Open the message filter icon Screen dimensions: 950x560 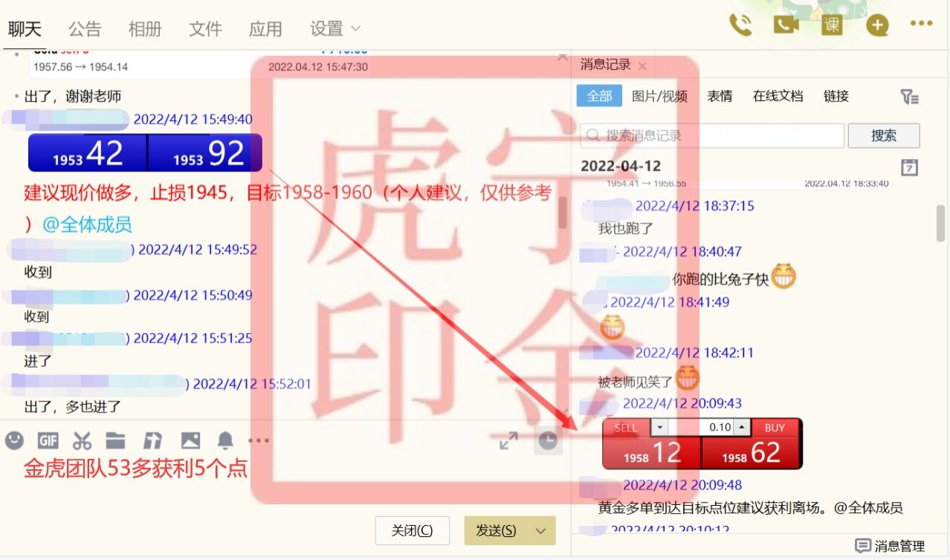(x=909, y=97)
